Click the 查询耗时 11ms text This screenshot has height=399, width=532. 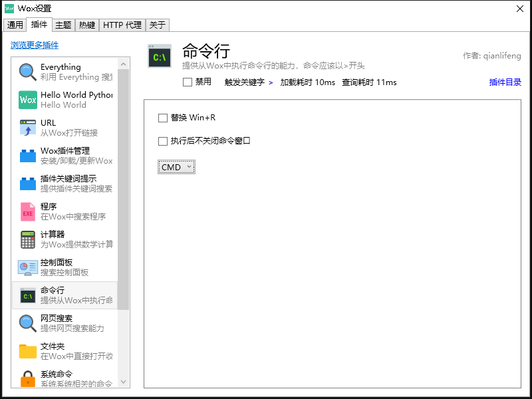click(369, 82)
